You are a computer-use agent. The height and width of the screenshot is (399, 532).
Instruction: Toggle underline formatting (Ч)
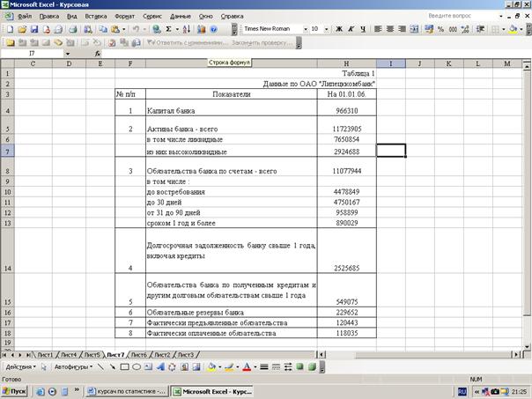coord(363,29)
